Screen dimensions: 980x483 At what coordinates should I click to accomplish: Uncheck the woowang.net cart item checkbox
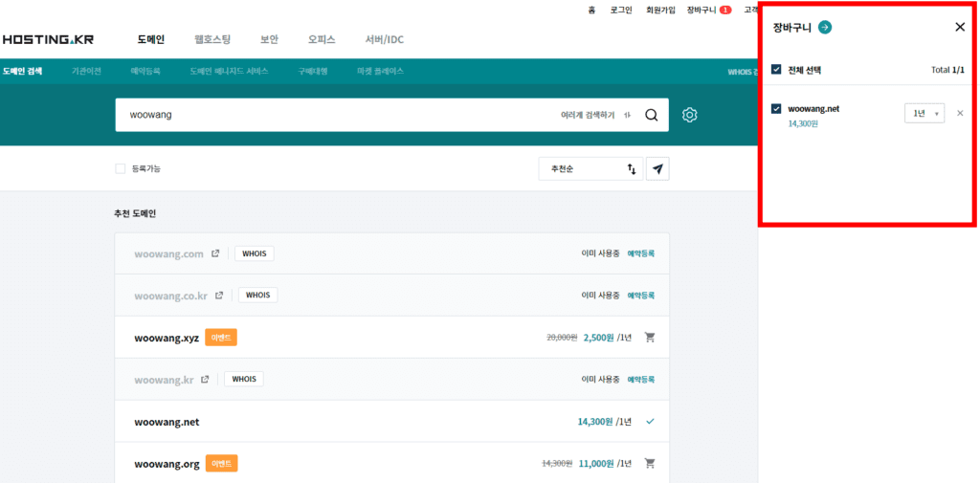pos(777,109)
